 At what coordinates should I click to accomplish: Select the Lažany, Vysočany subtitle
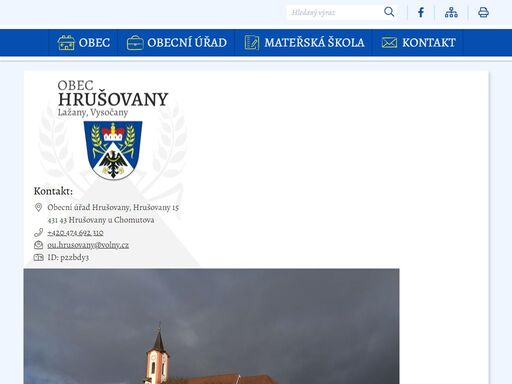point(93,112)
